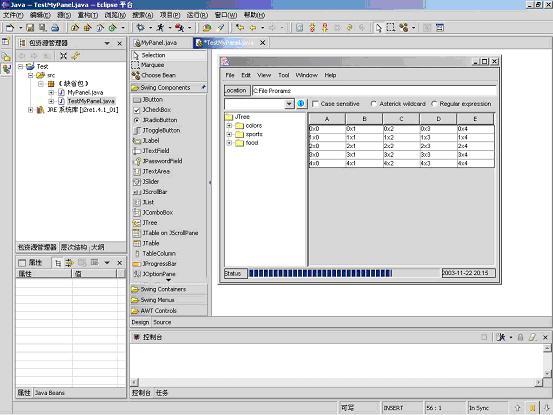
Task: Click the Location text field
Action: coord(374,91)
